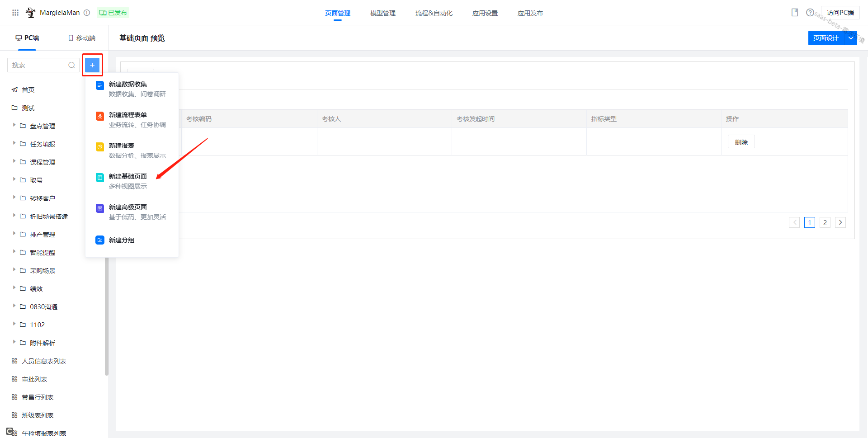
Task: Click the 新建流程表单 orange icon
Action: [x=100, y=116]
